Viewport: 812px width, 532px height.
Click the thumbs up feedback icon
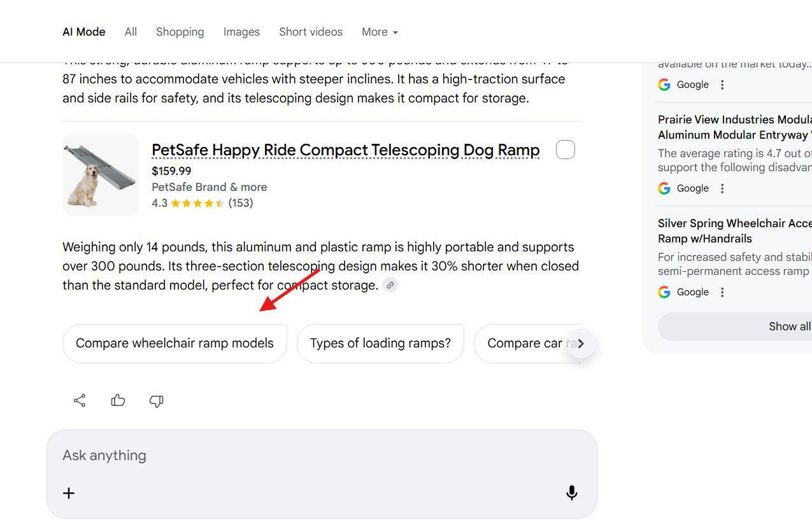(118, 401)
